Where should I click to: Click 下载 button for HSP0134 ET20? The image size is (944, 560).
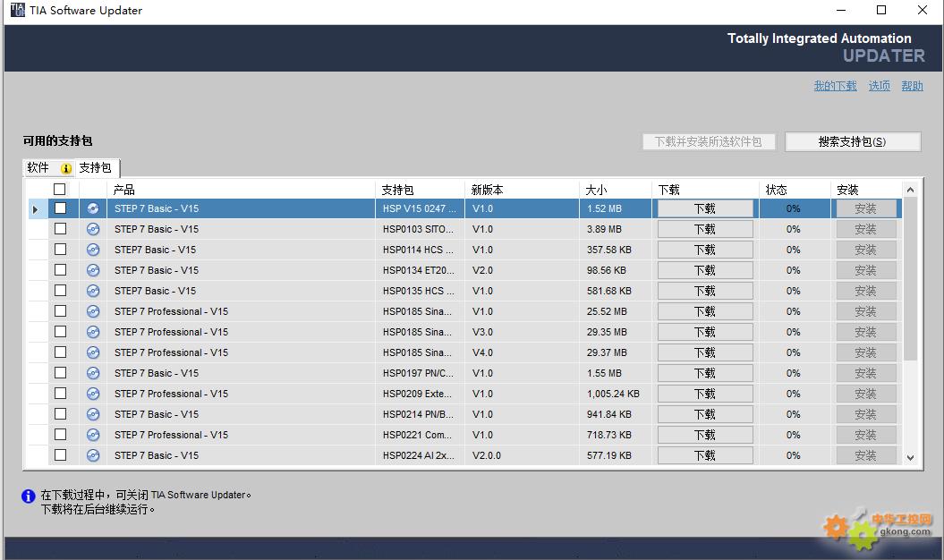[705, 270]
